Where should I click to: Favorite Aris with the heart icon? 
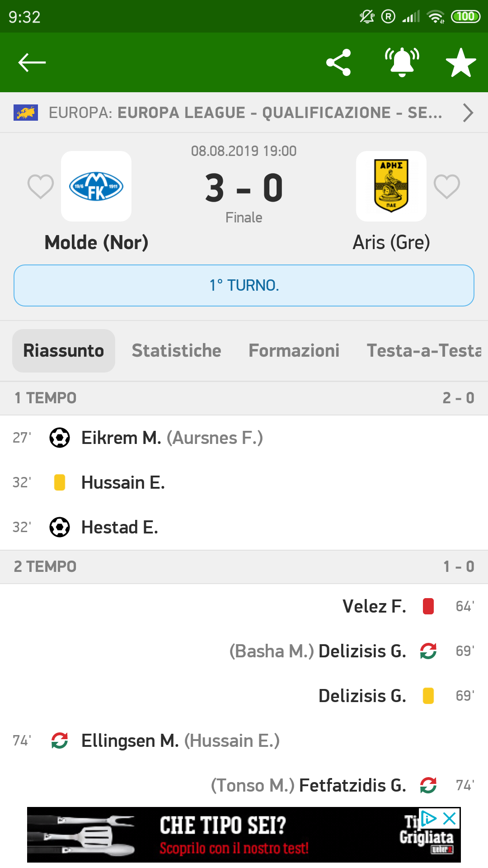pyautogui.click(x=447, y=186)
